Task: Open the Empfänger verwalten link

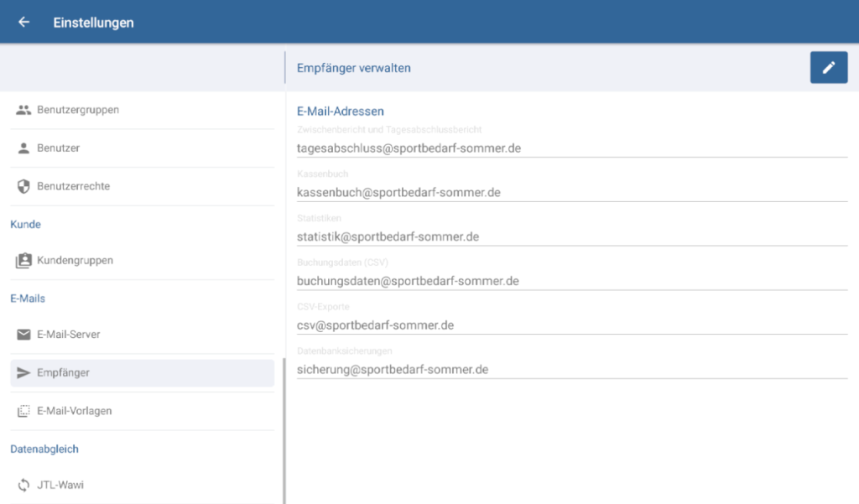Action: [x=352, y=68]
